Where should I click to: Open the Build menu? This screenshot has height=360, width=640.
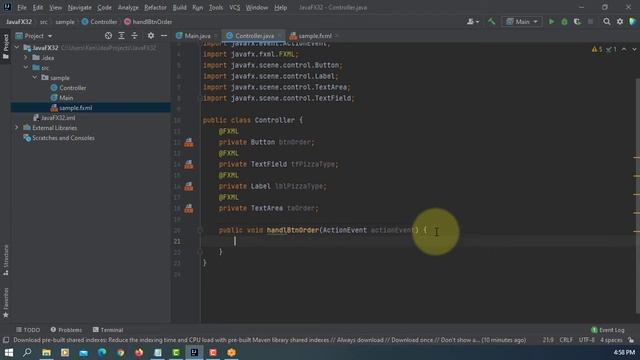[179, 7]
